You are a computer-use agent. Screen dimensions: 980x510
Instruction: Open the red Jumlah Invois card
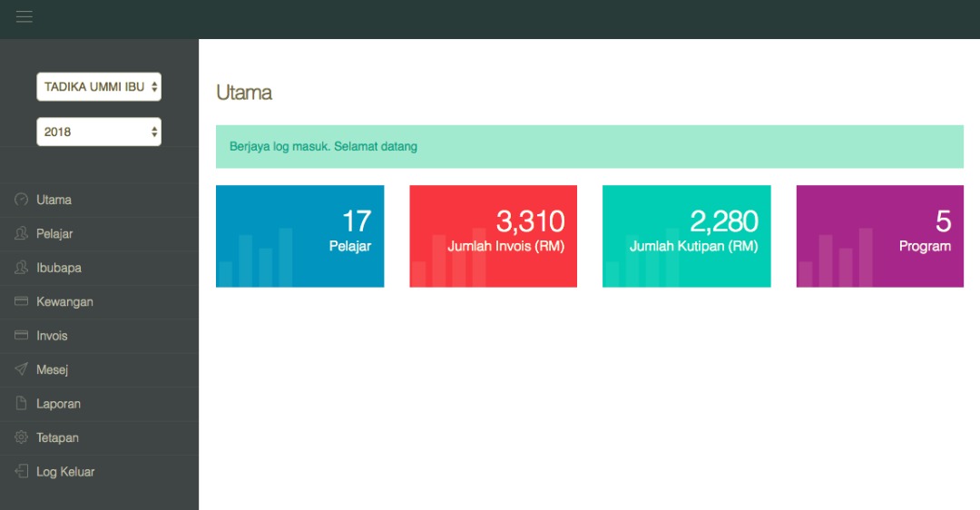493,236
